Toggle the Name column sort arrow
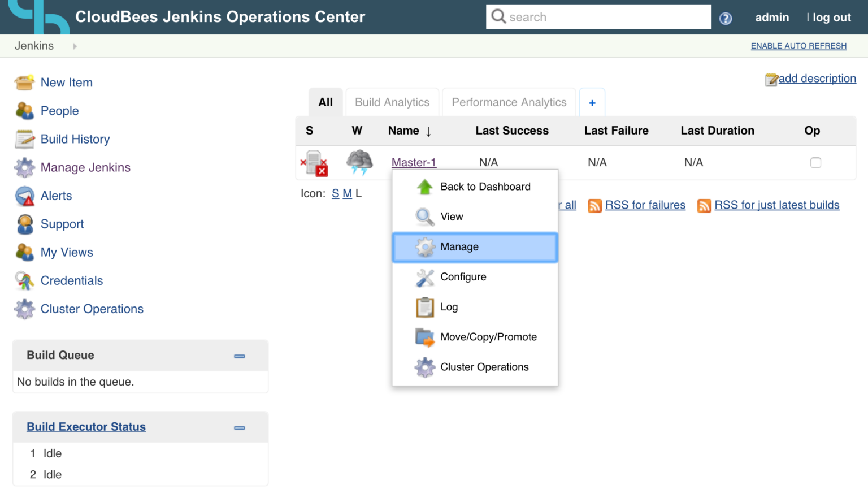This screenshot has height=489, width=868. 428,131
